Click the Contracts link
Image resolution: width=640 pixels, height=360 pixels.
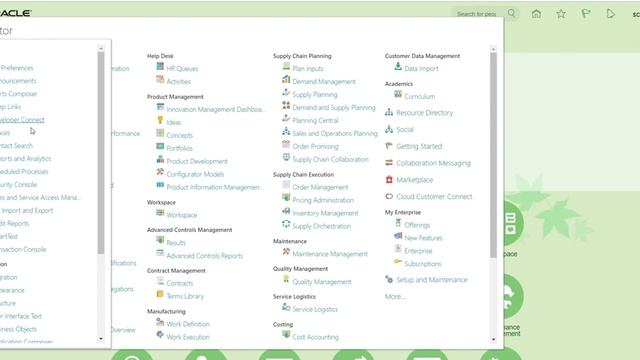pyautogui.click(x=180, y=283)
